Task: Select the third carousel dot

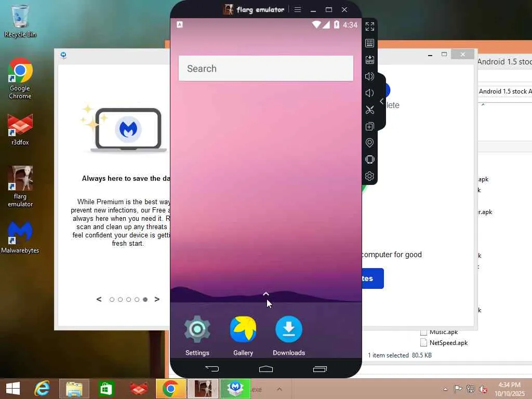Action: (129, 300)
